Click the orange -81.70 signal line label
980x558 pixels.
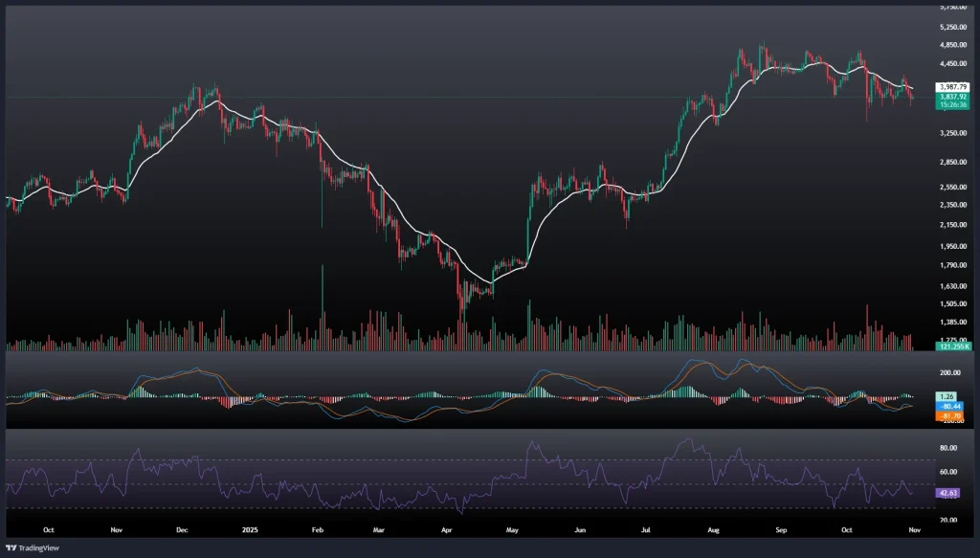tap(950, 415)
